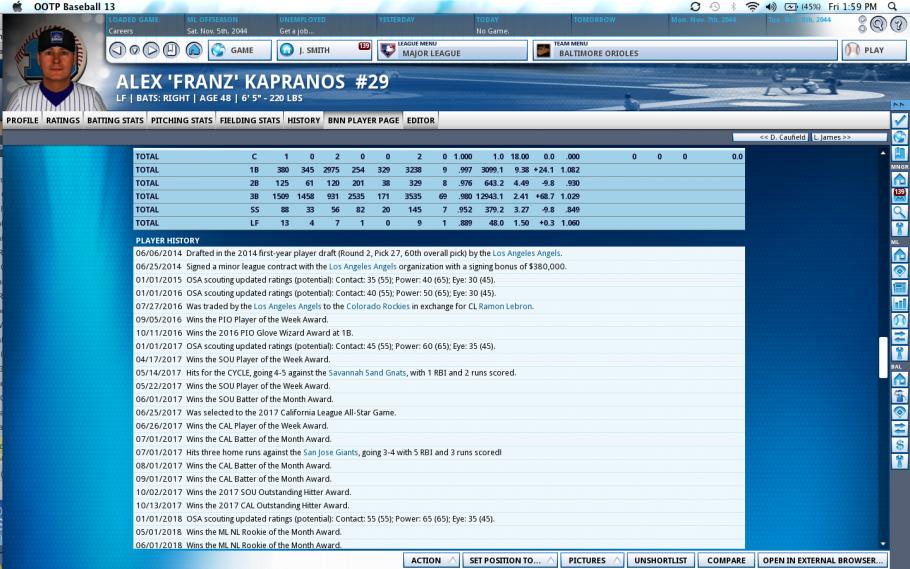
Task: Click the checkmark icon at top of sidebar
Action: (x=899, y=120)
